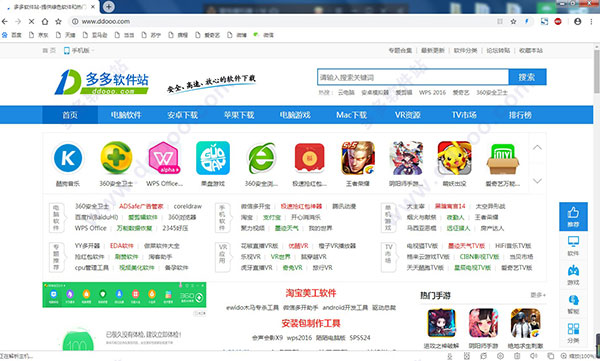Open the Baidu bookmark with paw icon
600x361 pixels.
11,35
